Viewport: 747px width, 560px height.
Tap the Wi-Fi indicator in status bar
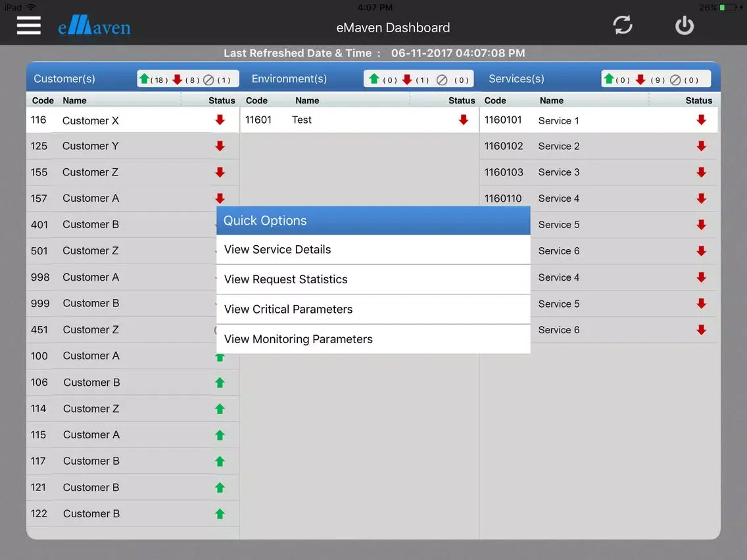pyautogui.click(x=31, y=7)
